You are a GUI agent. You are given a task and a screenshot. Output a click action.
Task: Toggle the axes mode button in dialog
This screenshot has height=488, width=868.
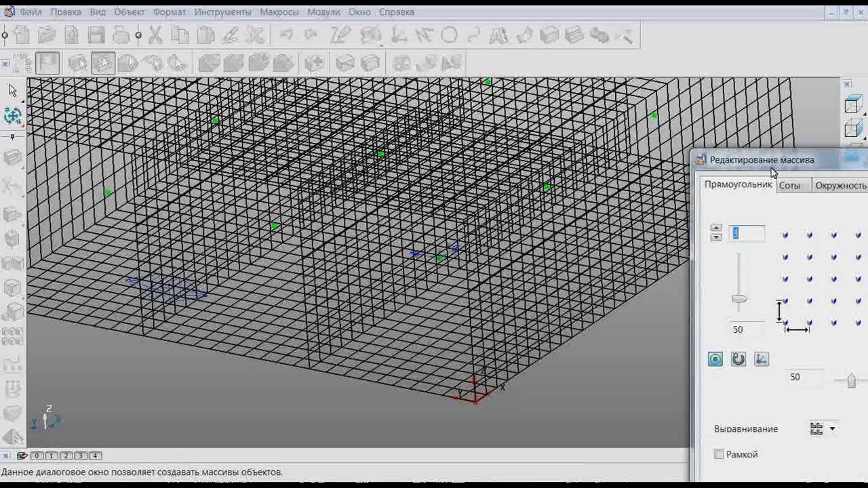click(762, 359)
